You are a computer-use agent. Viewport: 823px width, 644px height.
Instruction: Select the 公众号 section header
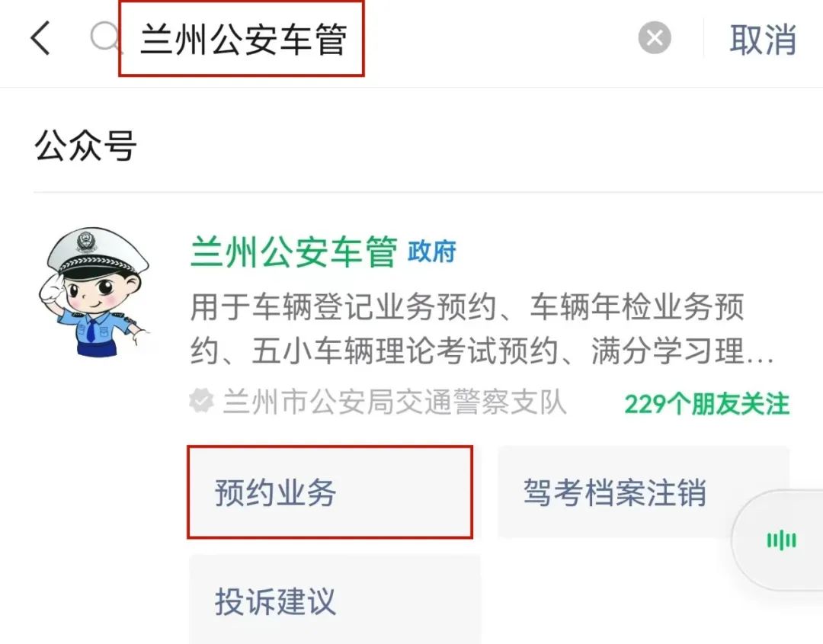[85, 146]
